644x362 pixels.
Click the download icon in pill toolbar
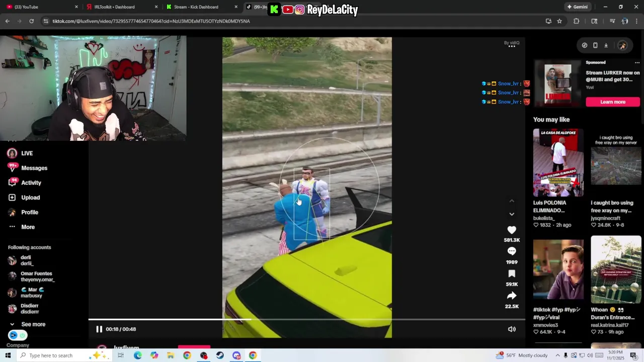pos(606,45)
